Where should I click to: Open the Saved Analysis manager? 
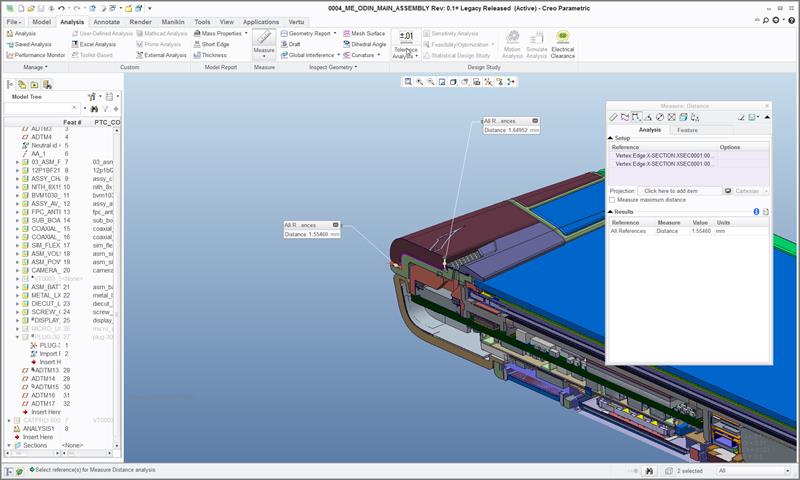pos(29,44)
